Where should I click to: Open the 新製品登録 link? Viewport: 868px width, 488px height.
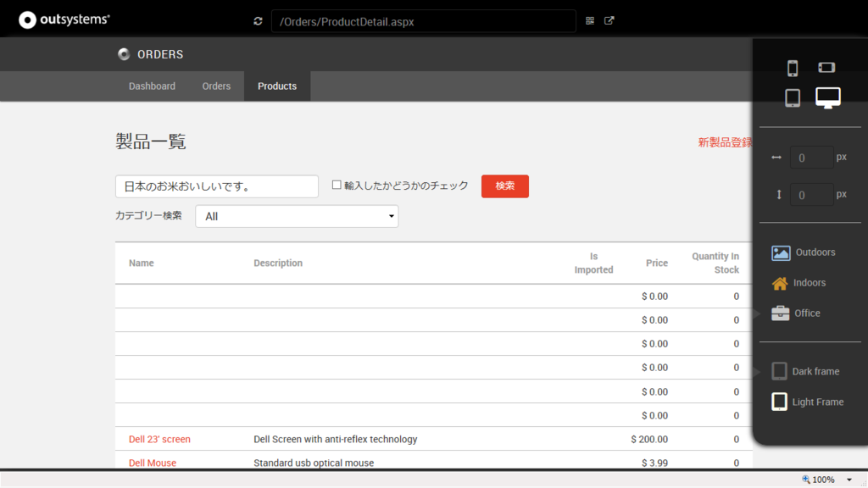pyautogui.click(x=726, y=142)
